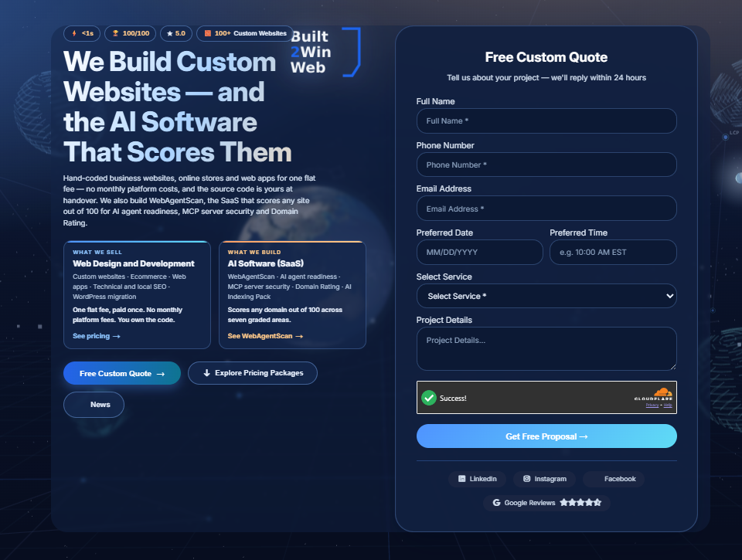Image resolution: width=742 pixels, height=560 pixels.
Task: Click the WHAT WE BUILD label
Action: click(254, 252)
